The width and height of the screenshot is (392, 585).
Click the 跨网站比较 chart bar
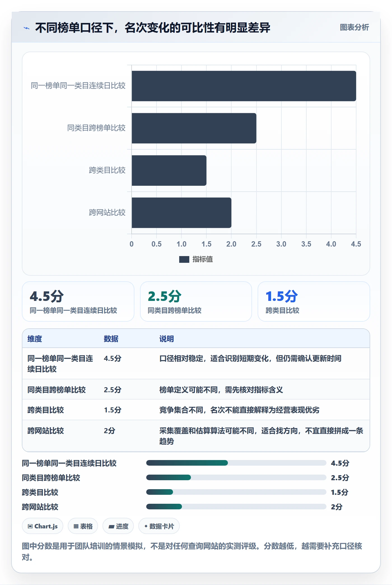181,213
